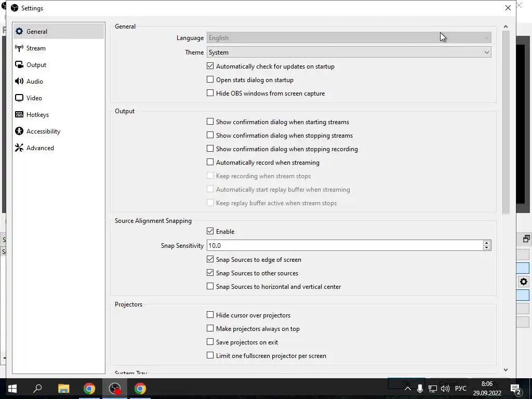Click the Audio speaker icon in sidebar
This screenshot has width=532, height=399.
click(19, 81)
